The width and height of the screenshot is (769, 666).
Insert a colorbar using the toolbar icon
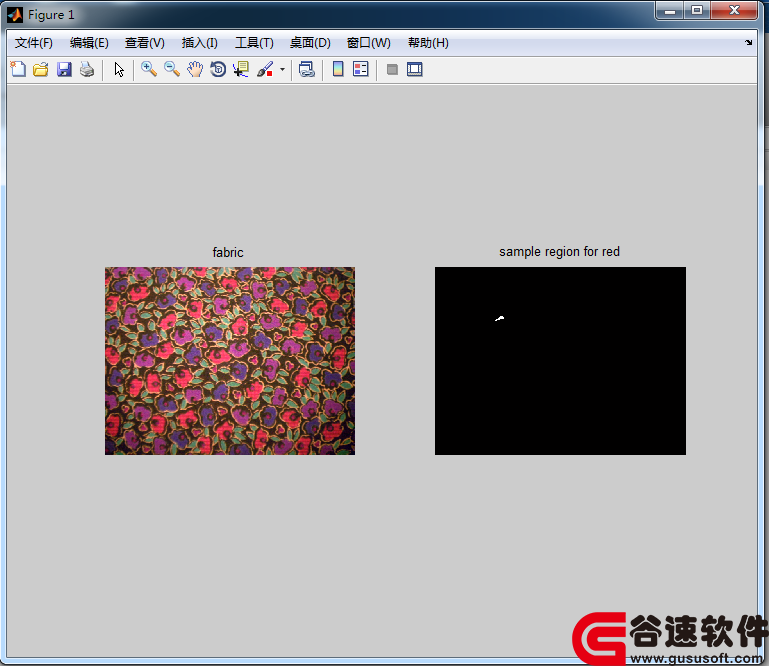pos(338,69)
